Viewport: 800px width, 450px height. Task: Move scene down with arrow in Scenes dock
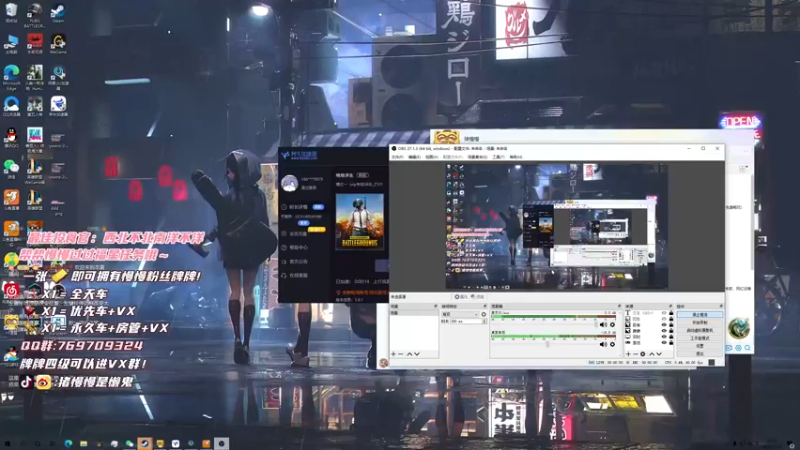click(x=417, y=354)
